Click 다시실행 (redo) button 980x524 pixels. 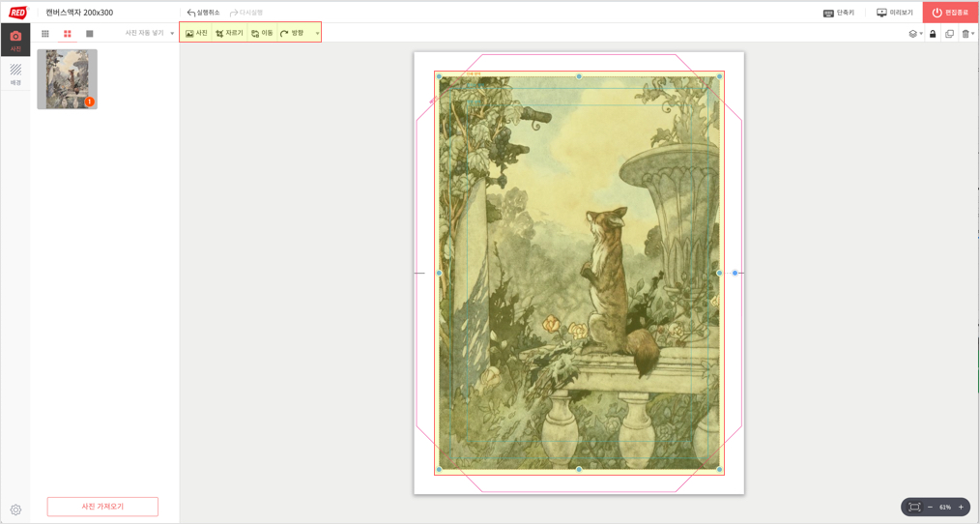[x=246, y=13]
